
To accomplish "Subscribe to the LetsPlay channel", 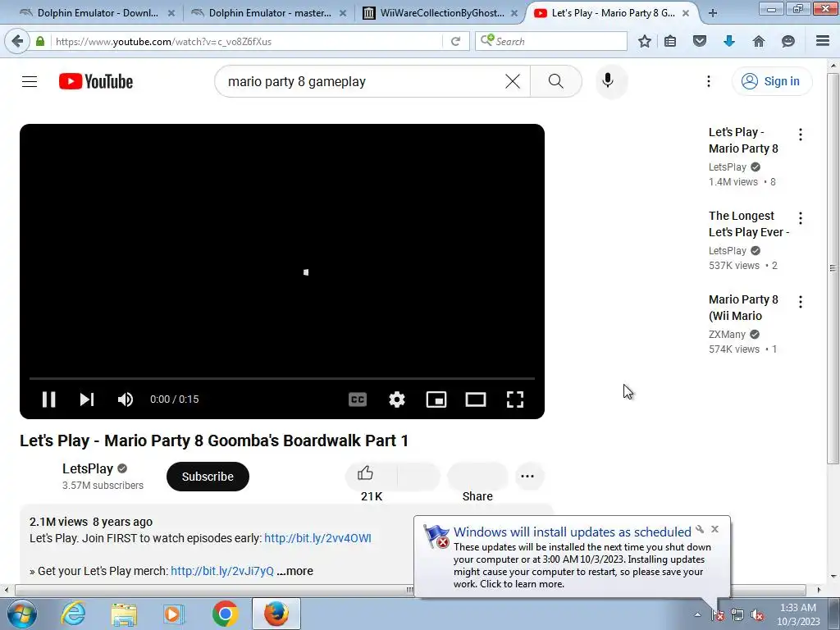I will click(208, 477).
